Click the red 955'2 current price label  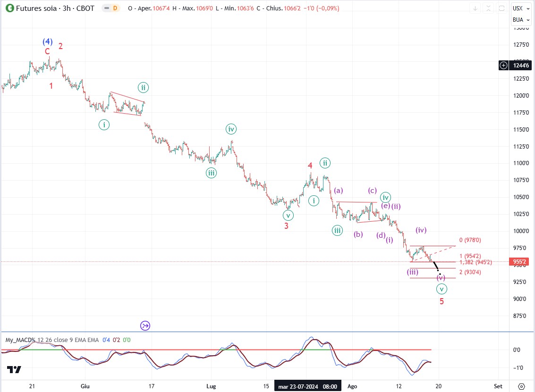pos(519,262)
